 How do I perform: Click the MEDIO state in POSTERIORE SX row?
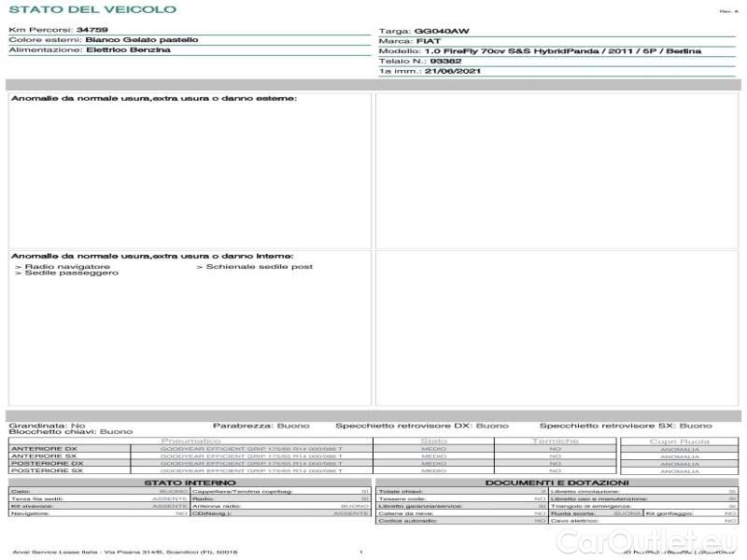[433, 470]
